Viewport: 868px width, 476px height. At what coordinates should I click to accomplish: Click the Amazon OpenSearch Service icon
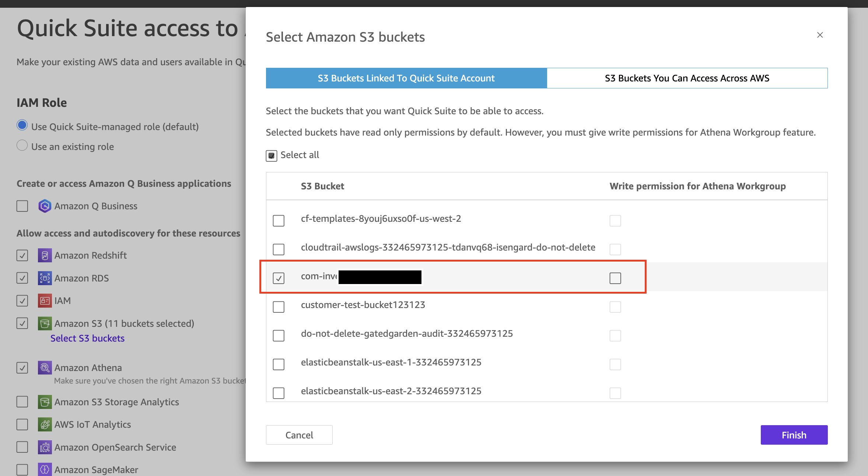pyautogui.click(x=45, y=447)
